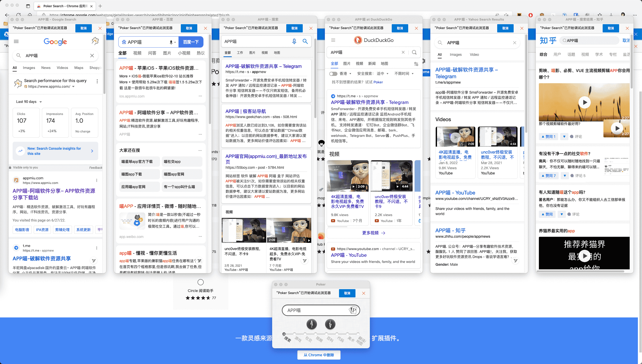Image resolution: width=642 pixels, height=364 pixels.
Task: Click the 百度一下 search button
Action: (x=191, y=42)
